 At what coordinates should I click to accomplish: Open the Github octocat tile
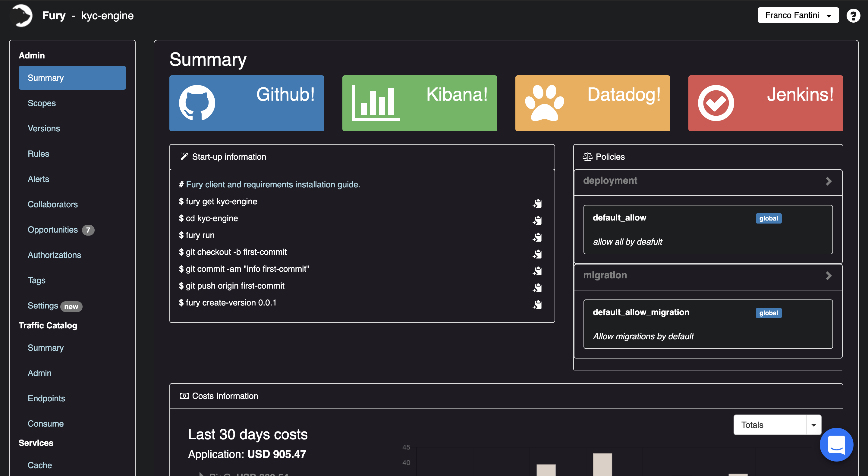pos(247,103)
